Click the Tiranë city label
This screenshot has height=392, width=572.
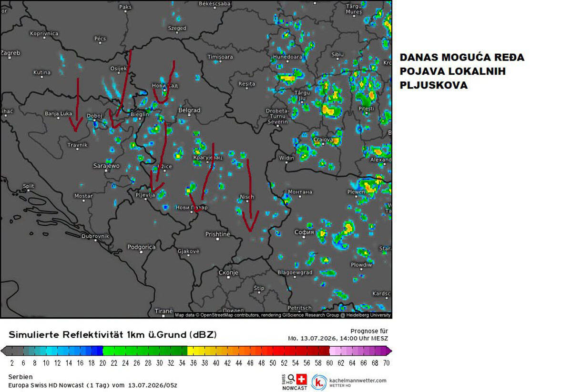(164, 311)
